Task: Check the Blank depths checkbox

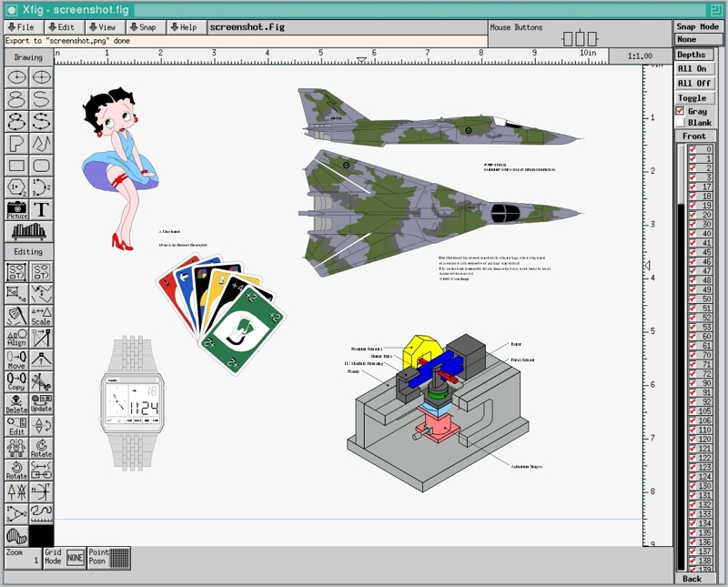Action: coord(680,123)
